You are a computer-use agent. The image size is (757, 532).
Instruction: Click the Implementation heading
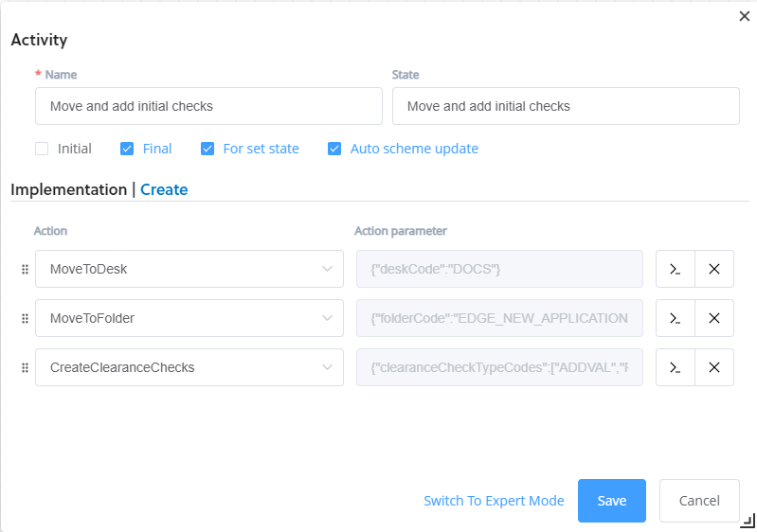68,189
